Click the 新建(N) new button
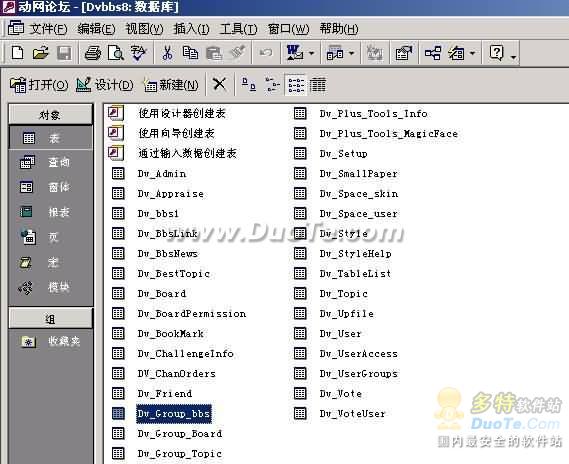 171,85
